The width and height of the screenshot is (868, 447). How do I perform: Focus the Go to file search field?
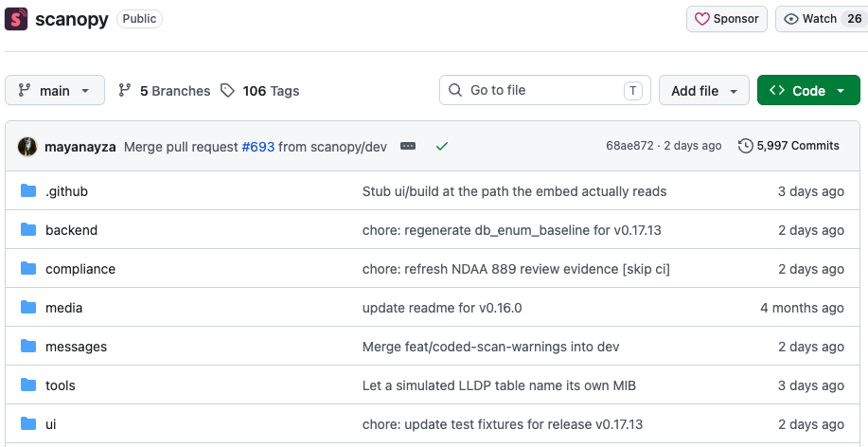(544, 90)
